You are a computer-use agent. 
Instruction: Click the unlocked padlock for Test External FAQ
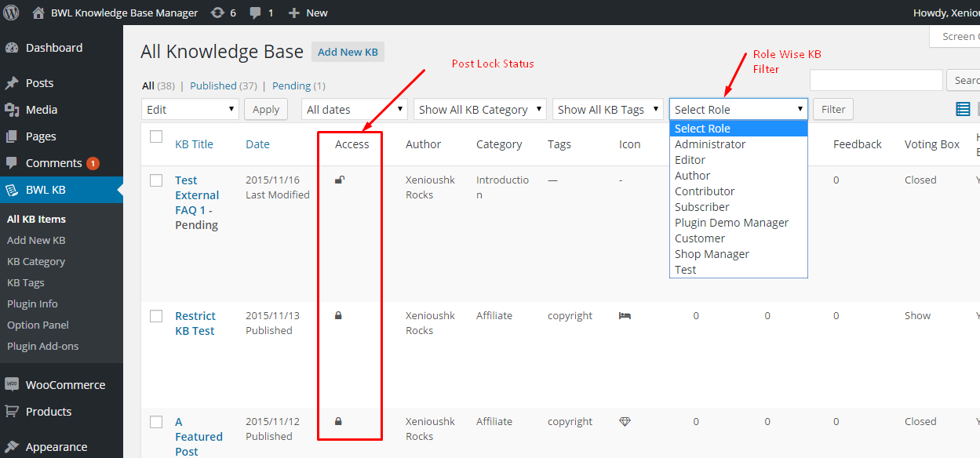[x=340, y=180]
